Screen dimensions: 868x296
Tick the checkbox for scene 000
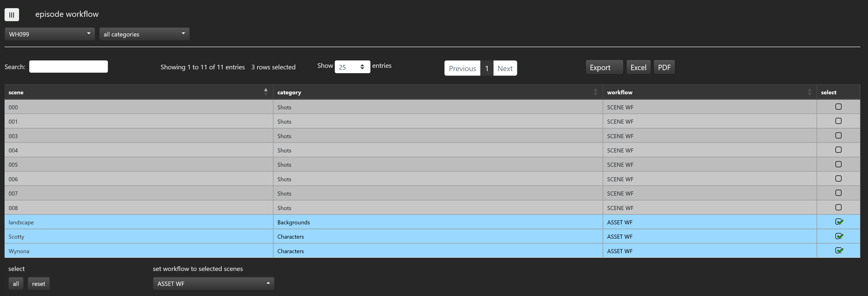tap(838, 107)
